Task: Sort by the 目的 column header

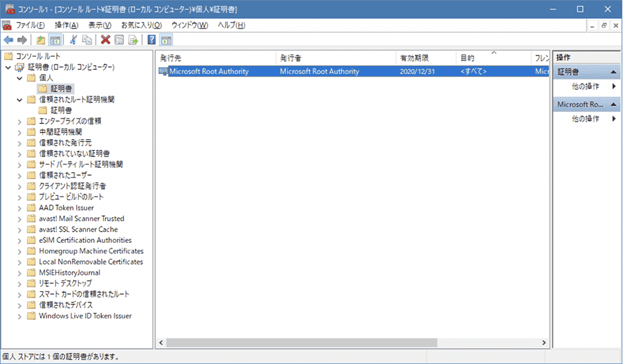Action: coord(494,58)
